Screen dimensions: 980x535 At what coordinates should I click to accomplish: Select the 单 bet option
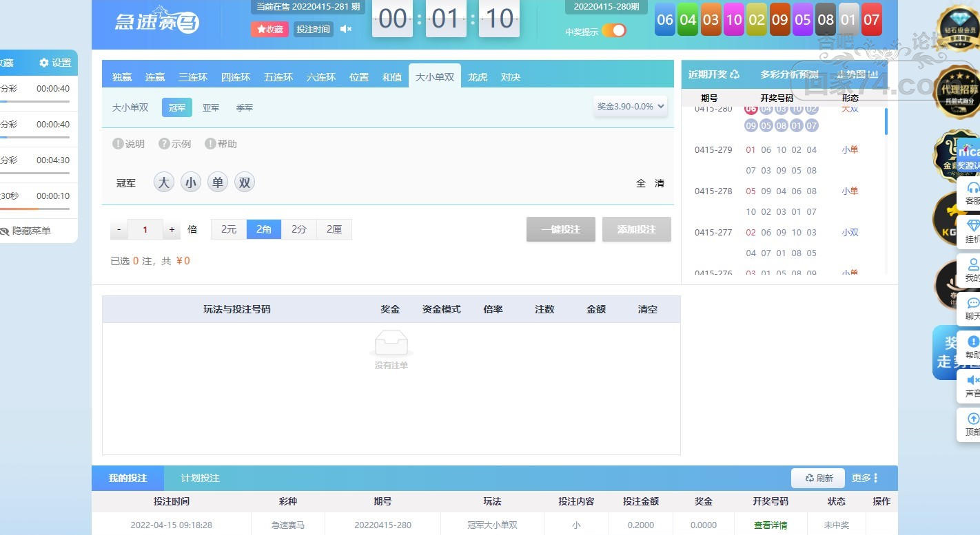coord(218,182)
